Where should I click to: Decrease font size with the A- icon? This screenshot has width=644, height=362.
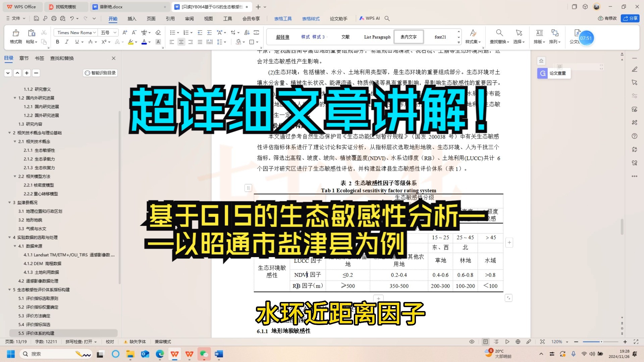pos(134,33)
